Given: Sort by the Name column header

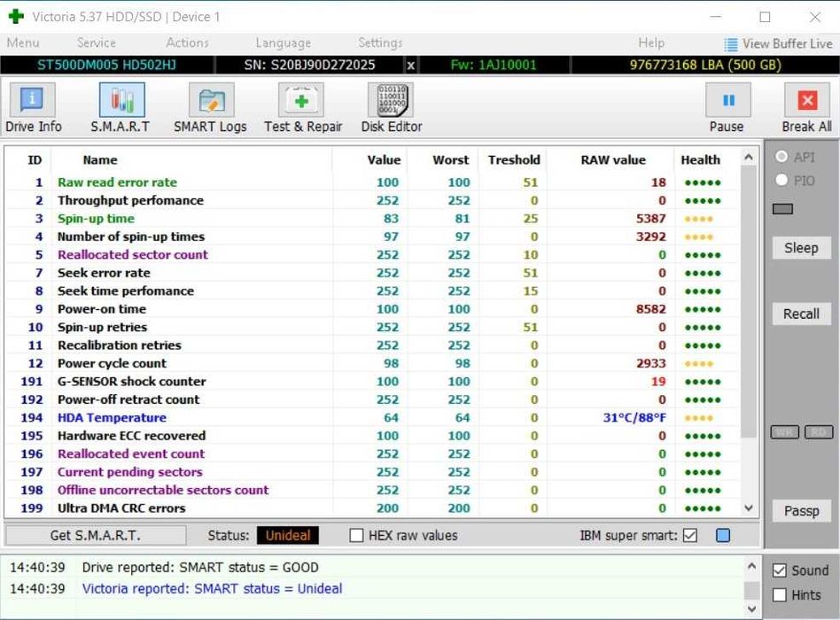Looking at the screenshot, I should point(100,160).
